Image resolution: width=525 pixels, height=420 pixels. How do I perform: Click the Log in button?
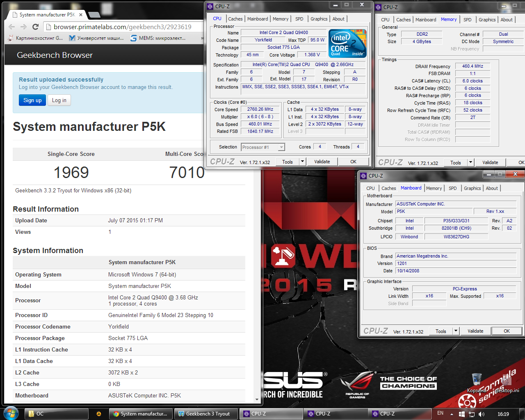tap(59, 100)
